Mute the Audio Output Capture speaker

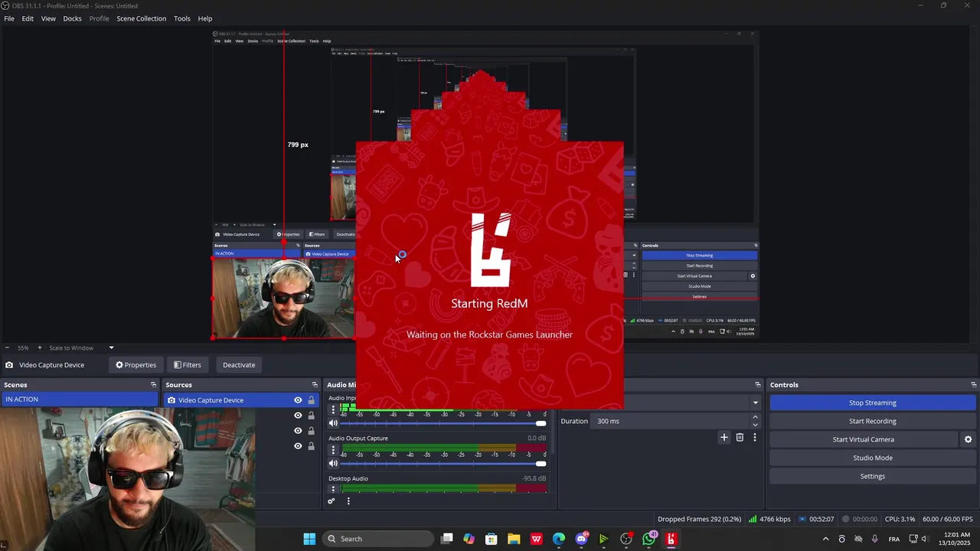click(x=333, y=463)
